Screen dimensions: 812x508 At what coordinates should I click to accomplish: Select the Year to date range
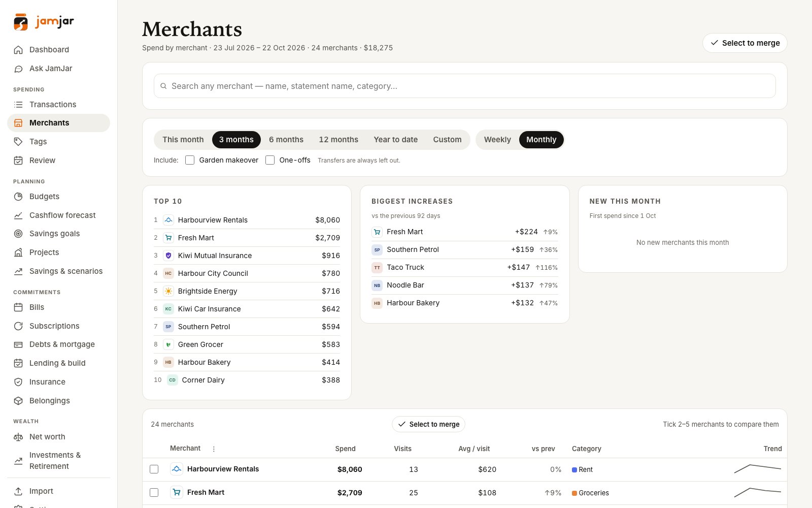pos(396,140)
